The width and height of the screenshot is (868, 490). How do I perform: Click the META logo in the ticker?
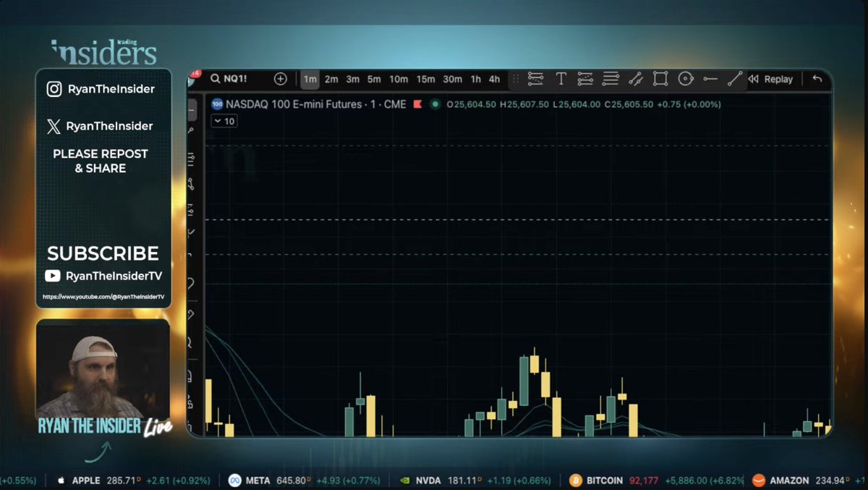coord(234,481)
